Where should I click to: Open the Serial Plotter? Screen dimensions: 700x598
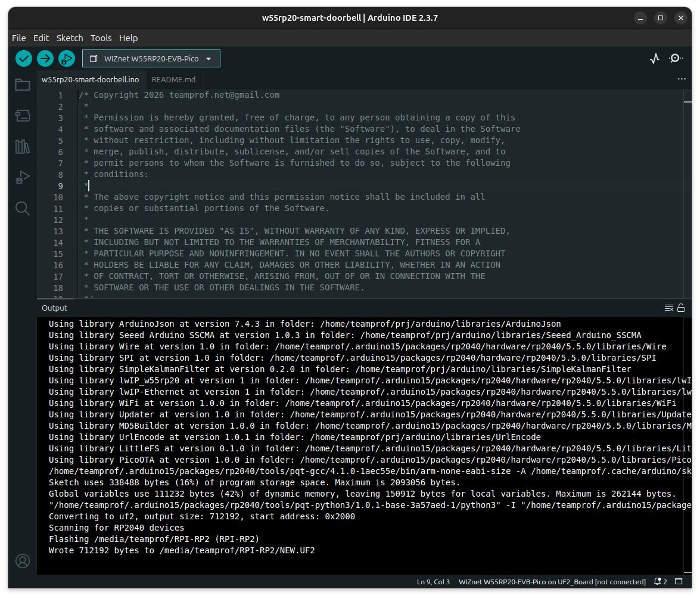655,58
